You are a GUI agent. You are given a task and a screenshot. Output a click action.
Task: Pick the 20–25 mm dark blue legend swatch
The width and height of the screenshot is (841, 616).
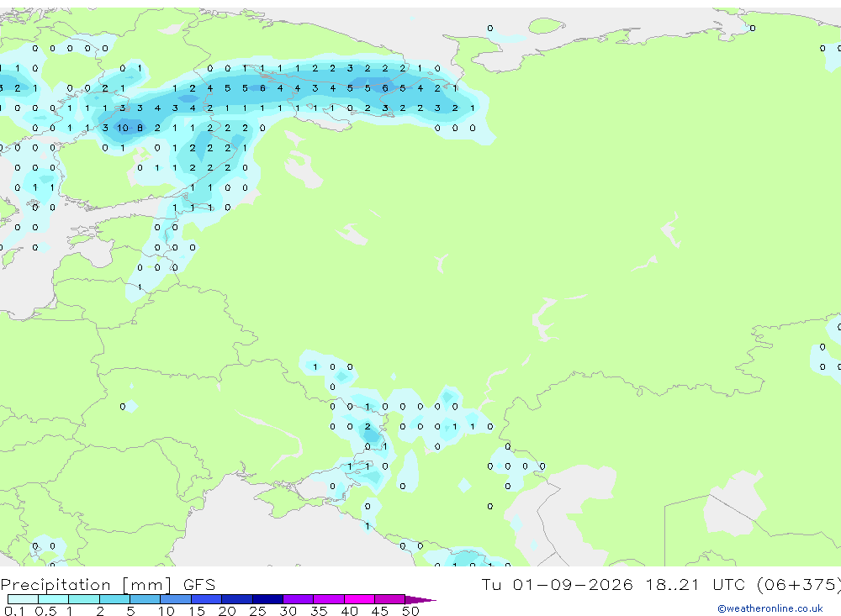237,599
